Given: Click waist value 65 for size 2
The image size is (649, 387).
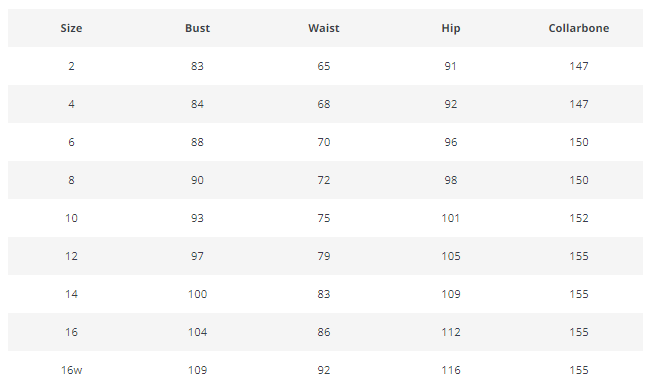Looking at the screenshot, I should [x=324, y=66].
